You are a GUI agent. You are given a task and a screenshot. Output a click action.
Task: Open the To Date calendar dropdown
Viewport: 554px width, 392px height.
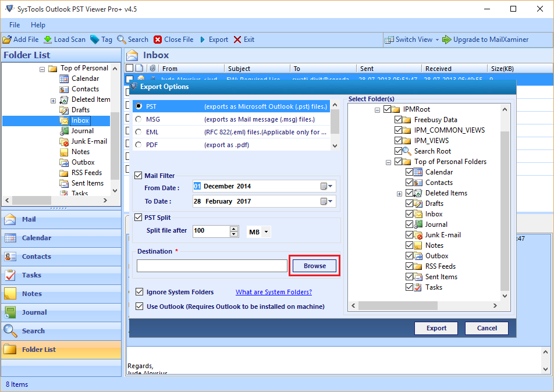point(327,201)
